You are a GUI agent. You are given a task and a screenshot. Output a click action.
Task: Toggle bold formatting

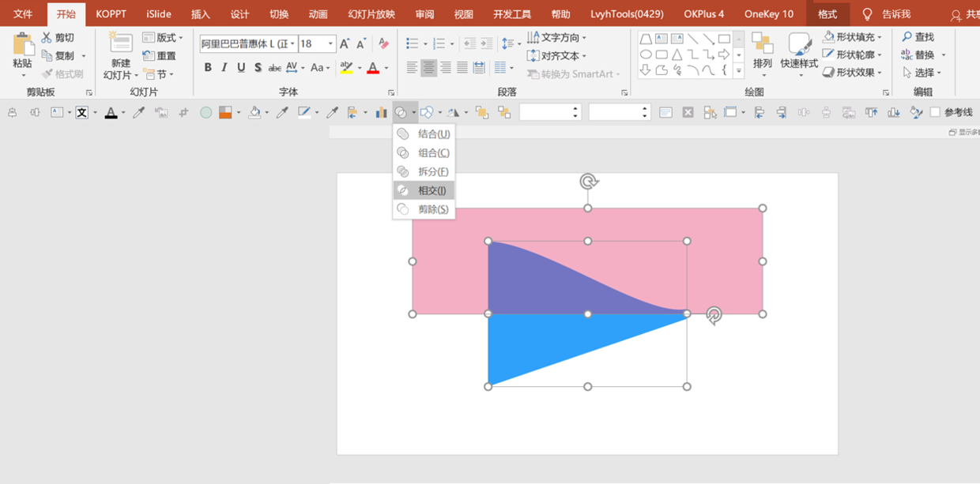point(208,68)
